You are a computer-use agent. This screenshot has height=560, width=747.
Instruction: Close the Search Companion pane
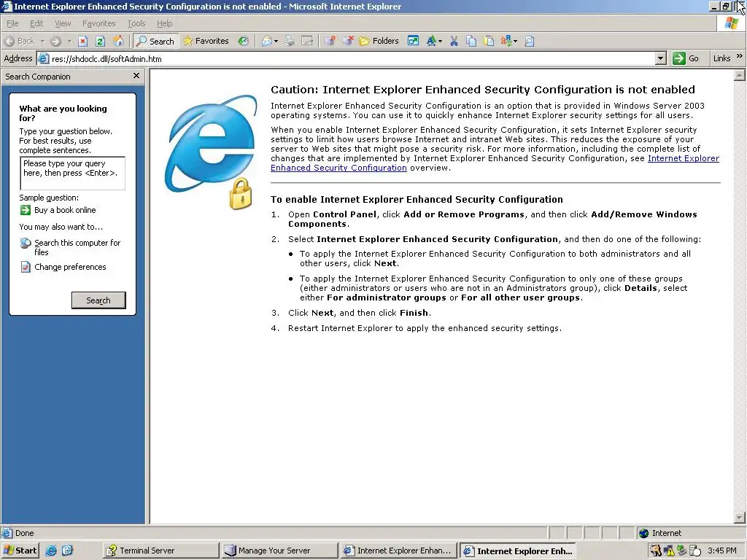(136, 76)
